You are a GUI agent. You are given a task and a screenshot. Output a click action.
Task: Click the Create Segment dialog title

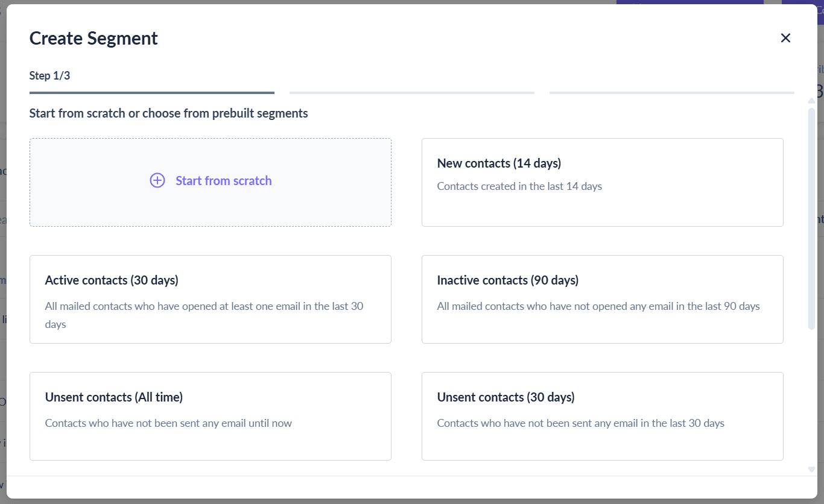point(93,38)
